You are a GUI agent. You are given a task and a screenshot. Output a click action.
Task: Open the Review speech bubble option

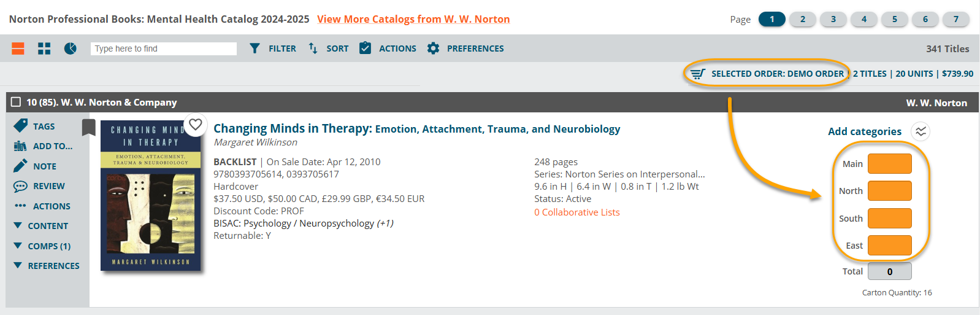[x=21, y=186]
